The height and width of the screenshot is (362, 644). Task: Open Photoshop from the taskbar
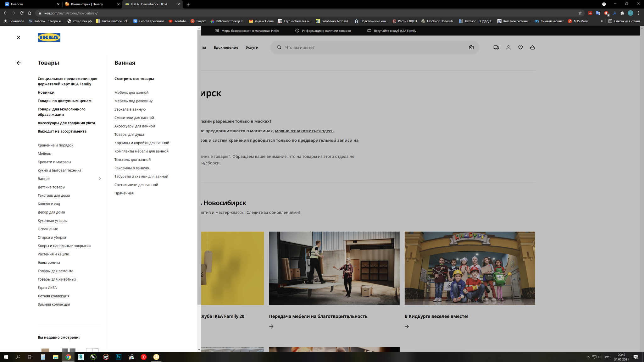click(x=118, y=357)
